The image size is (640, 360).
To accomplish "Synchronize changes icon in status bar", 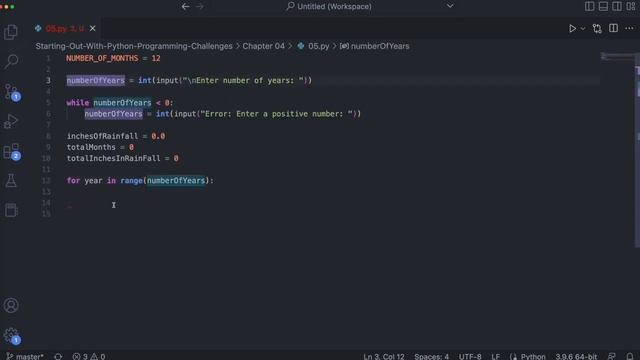I will [58, 356].
